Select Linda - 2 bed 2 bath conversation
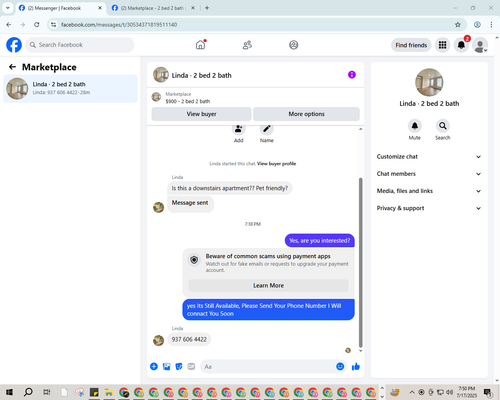 [x=70, y=89]
